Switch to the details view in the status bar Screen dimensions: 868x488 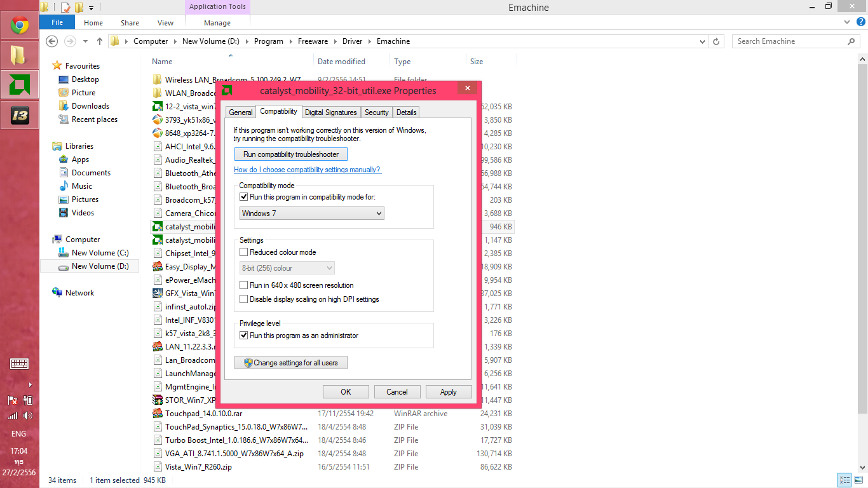844,480
